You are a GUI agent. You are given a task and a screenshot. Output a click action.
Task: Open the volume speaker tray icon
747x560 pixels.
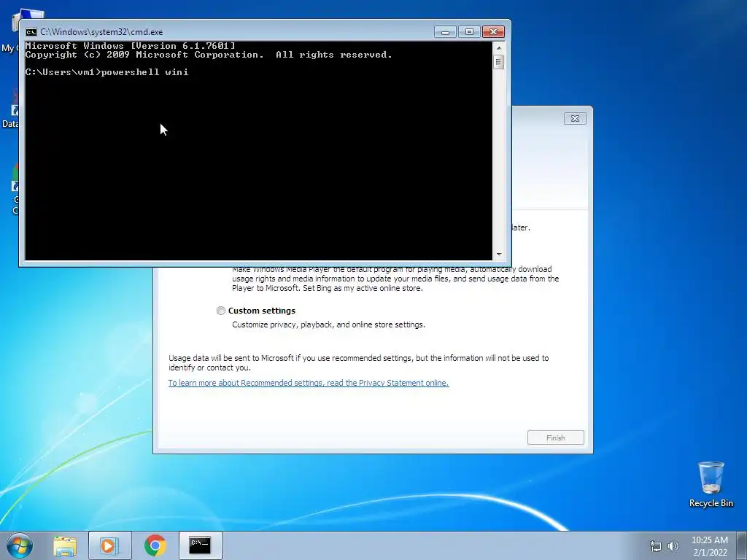(x=673, y=545)
